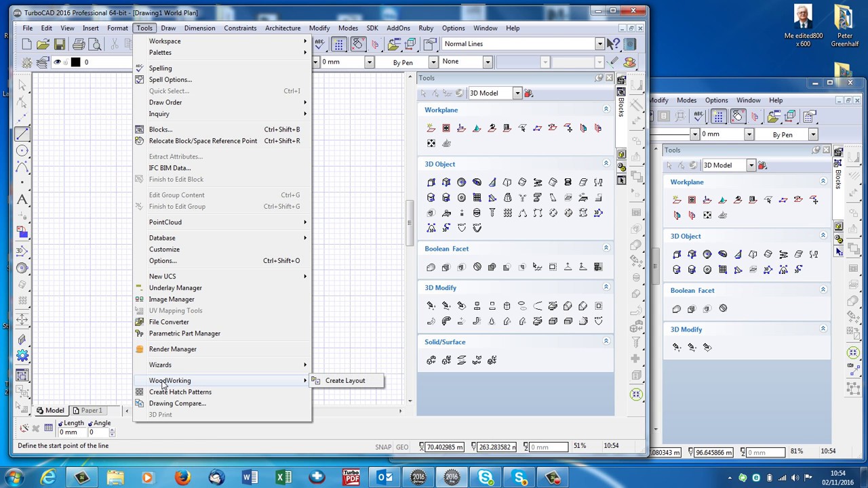
Task: Open the By Pen dropdown in main window
Action: [433, 62]
